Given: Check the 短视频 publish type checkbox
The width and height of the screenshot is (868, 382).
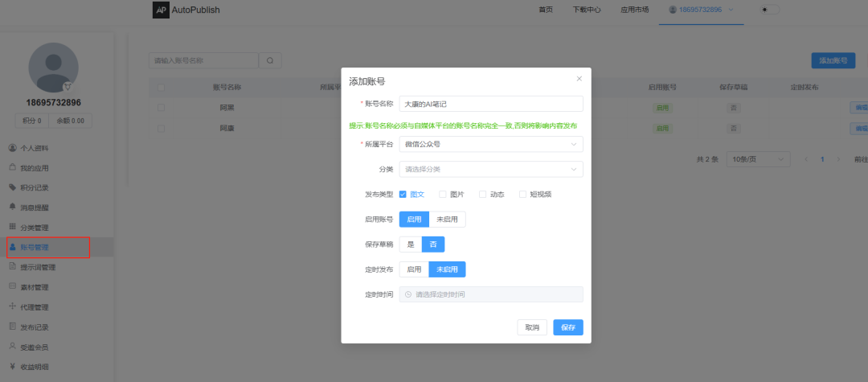Looking at the screenshot, I should pyautogui.click(x=522, y=195).
